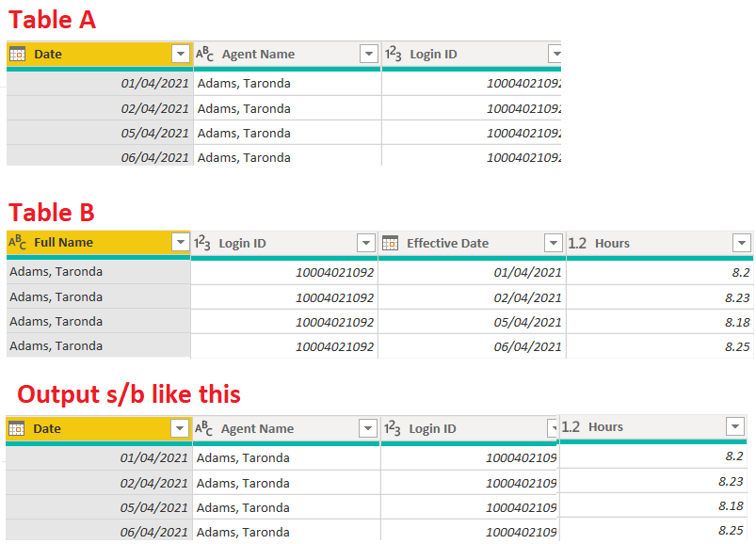This screenshot has width=756, height=544.
Task: Expand the Login ID filter dropdown in Table B
Action: tap(366, 243)
